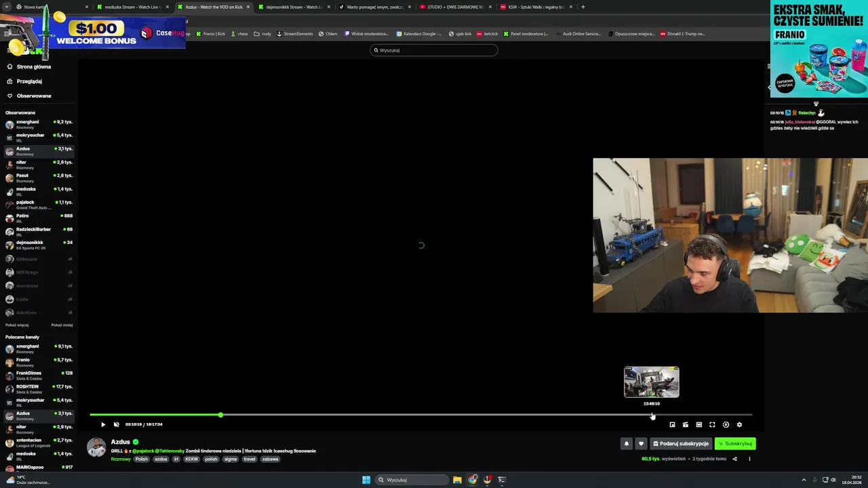Open MARIOspzoo in recommended channels
This screenshot has height=488, width=868.
click(x=38, y=469)
